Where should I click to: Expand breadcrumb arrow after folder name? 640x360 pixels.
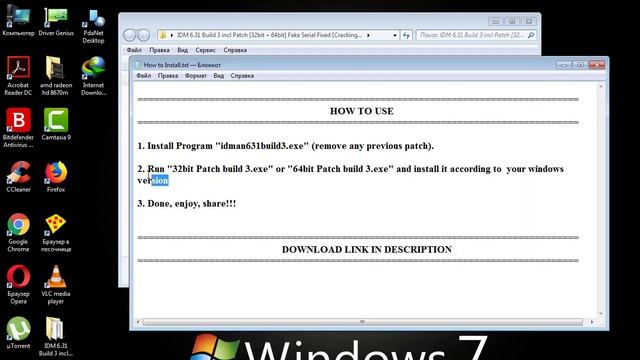click(x=368, y=36)
